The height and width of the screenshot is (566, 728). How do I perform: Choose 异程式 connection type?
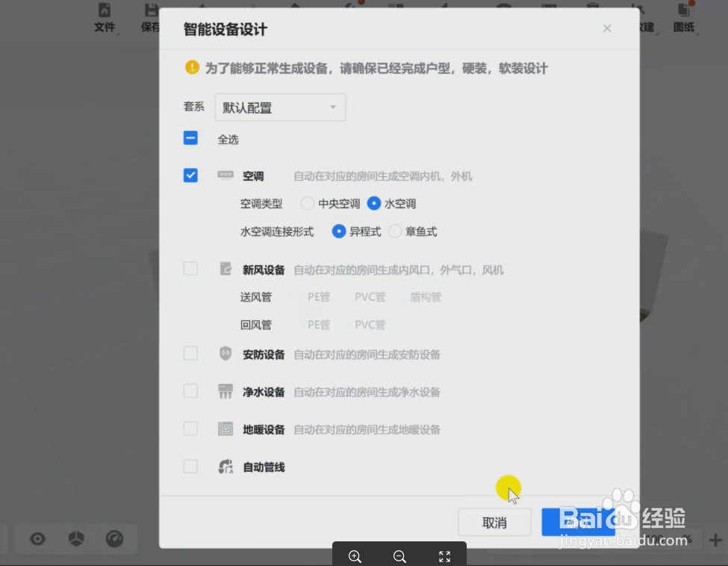coord(339,231)
